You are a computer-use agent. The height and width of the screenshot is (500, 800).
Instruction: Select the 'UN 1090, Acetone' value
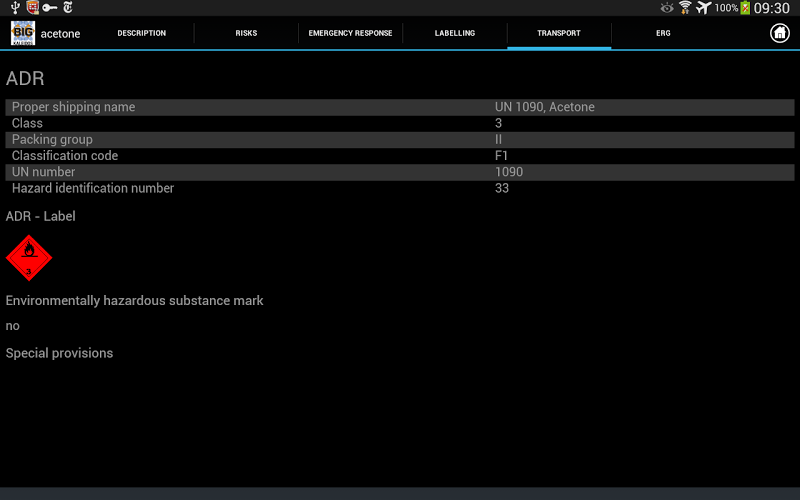coord(544,107)
